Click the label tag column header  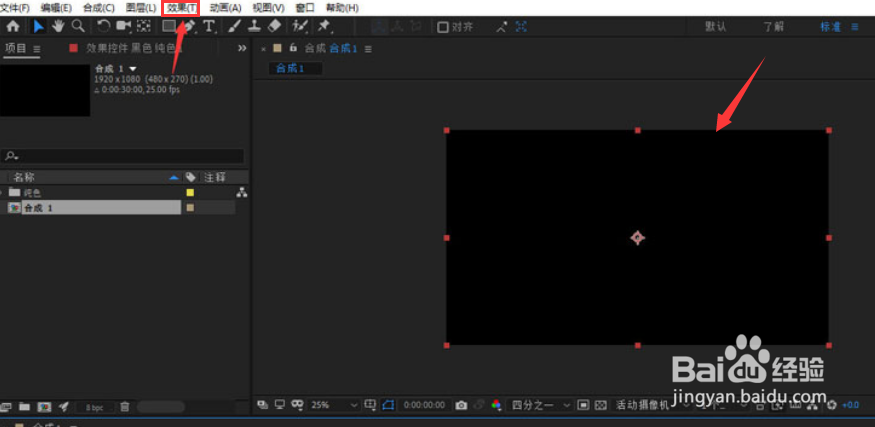point(191,177)
